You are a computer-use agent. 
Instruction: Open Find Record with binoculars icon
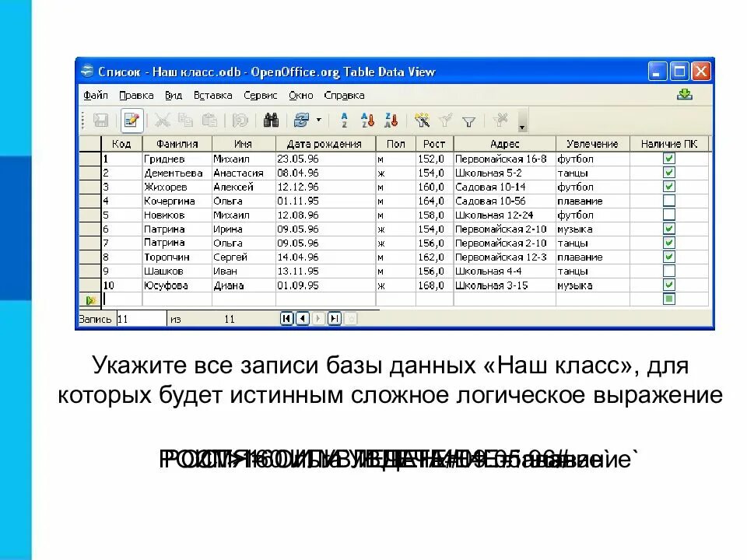click(271, 121)
